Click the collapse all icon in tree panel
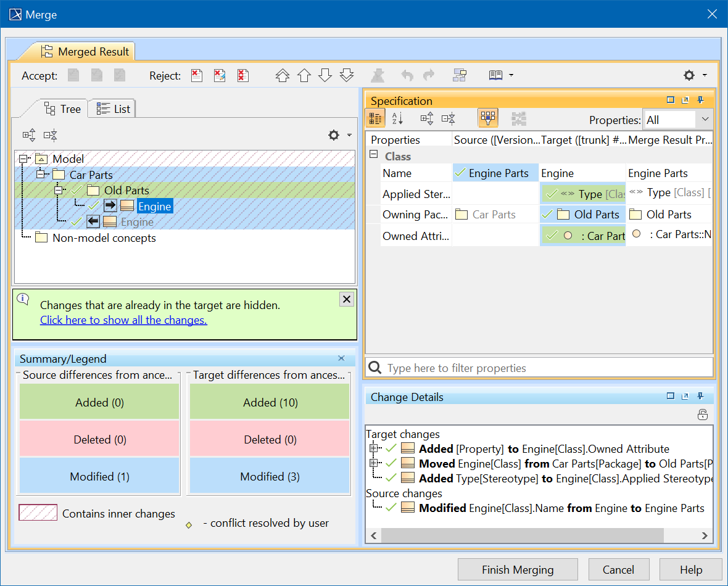This screenshot has width=728, height=586. pos(51,135)
